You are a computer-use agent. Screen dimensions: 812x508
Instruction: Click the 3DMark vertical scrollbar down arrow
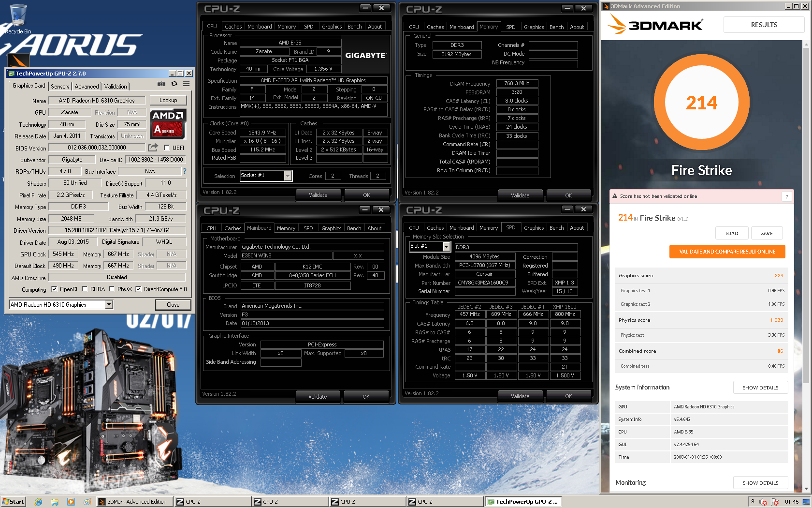tap(806, 489)
